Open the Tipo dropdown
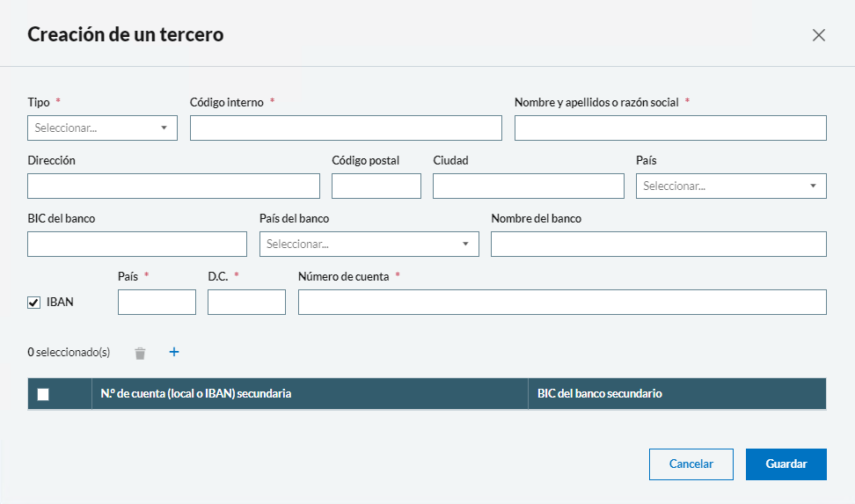This screenshot has width=855, height=504. click(x=102, y=128)
